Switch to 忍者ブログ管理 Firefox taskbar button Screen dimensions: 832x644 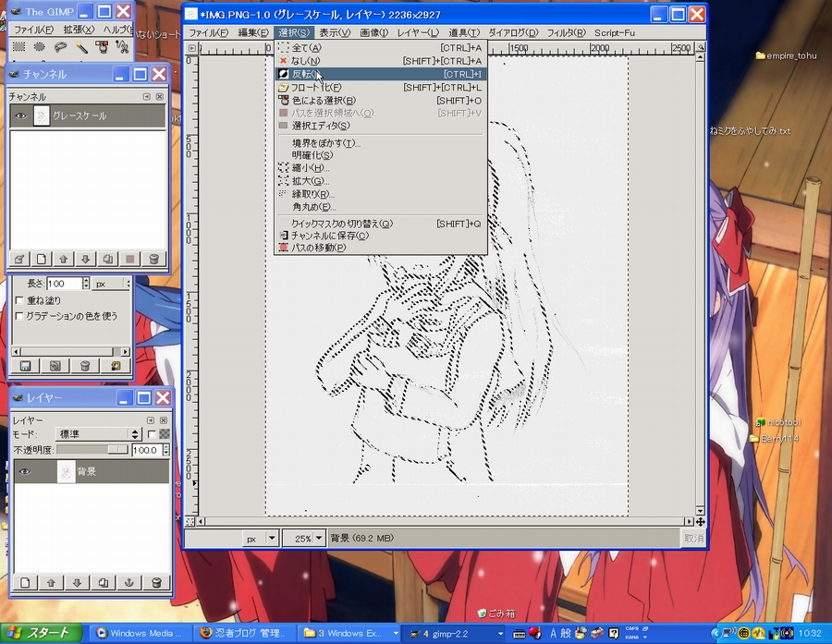(245, 634)
